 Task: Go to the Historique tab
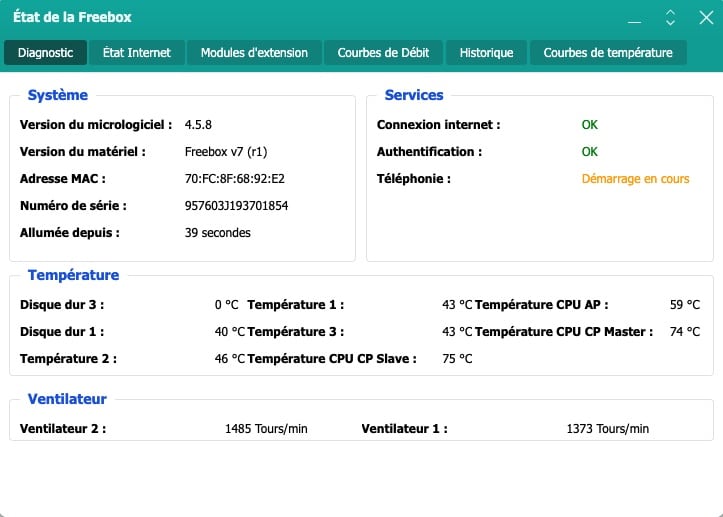486,53
